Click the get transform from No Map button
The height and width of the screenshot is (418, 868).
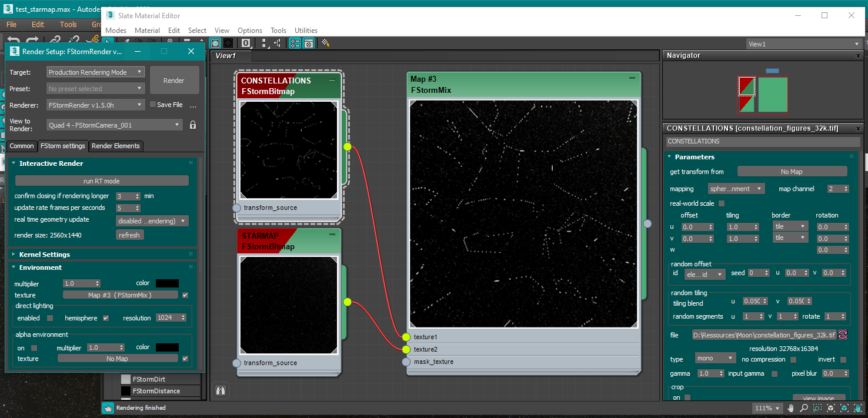792,172
